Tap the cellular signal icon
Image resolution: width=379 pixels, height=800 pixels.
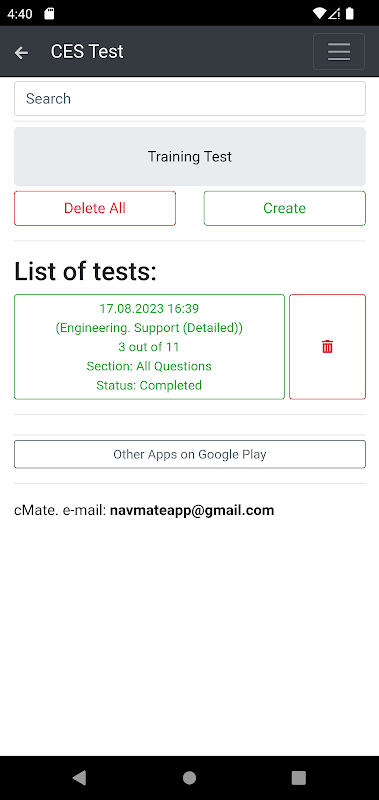[334, 14]
